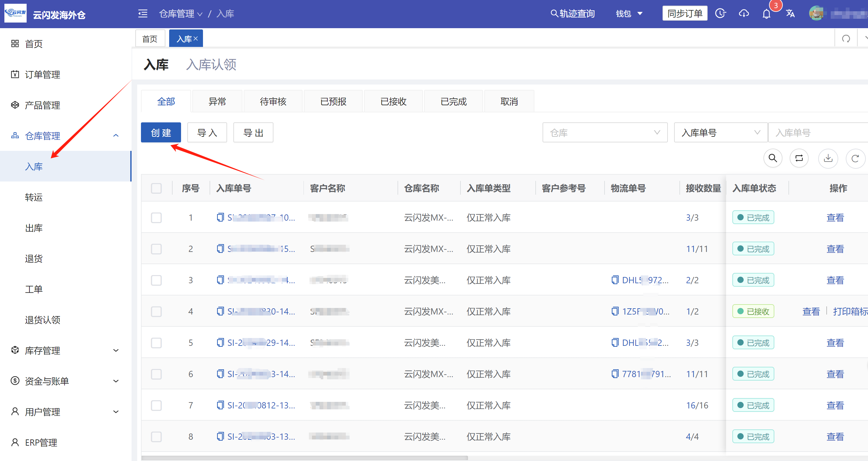The image size is (868, 461).
Task: Click the 云闪发 logo in top-left
Action: click(15, 13)
